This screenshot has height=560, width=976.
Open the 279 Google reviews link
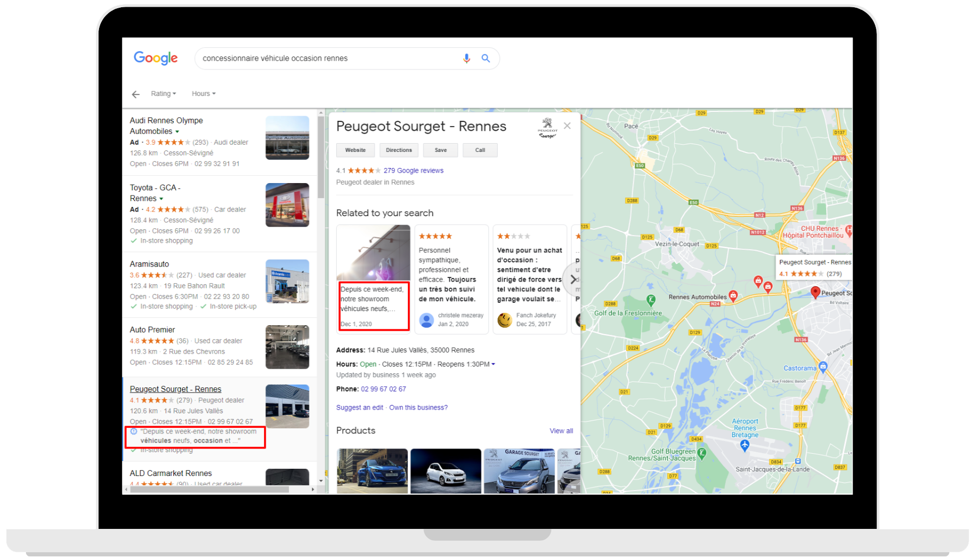pyautogui.click(x=413, y=170)
